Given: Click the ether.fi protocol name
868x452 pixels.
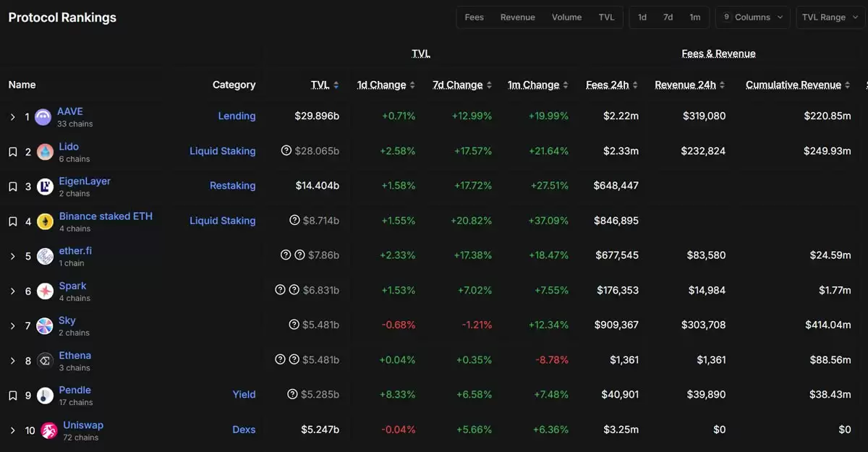Looking at the screenshot, I should pos(75,250).
